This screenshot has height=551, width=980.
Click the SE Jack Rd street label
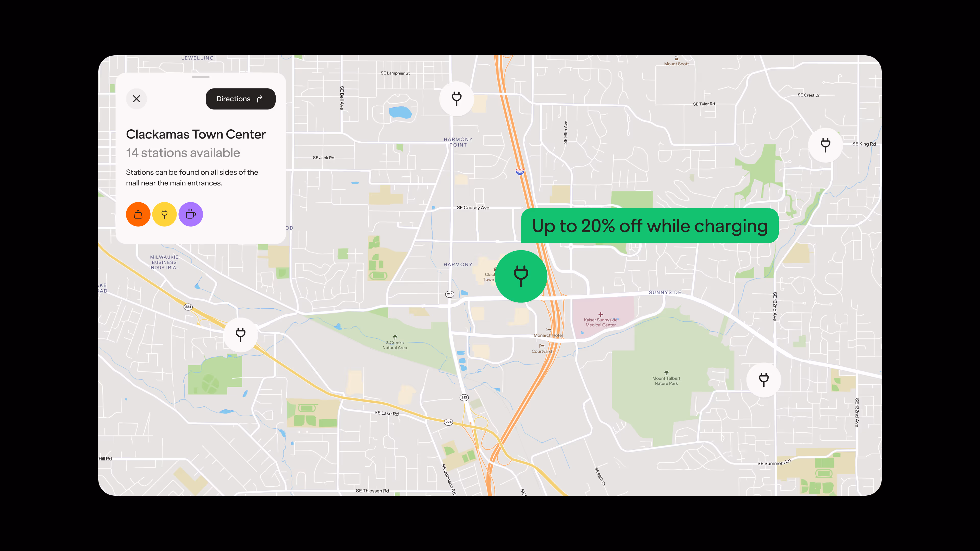(323, 157)
